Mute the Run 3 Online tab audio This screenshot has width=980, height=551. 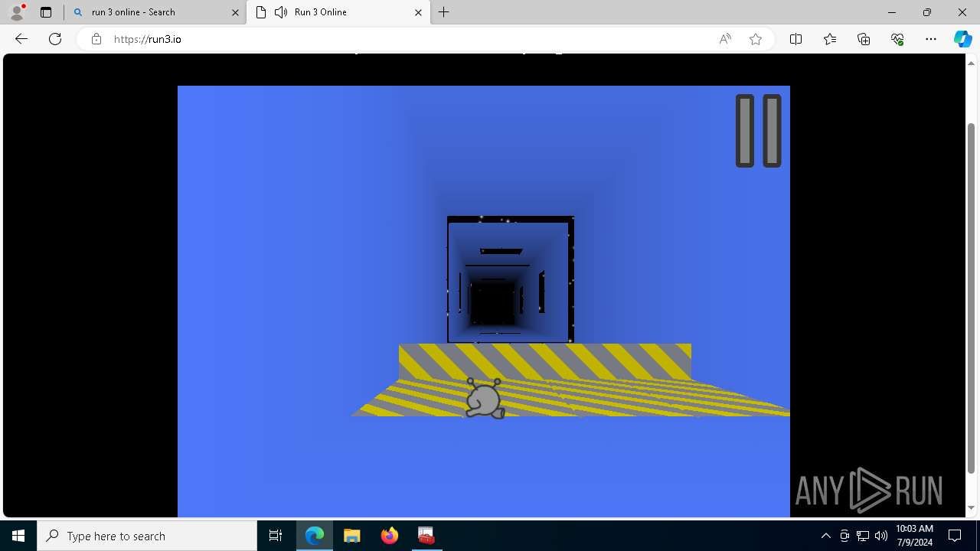280,12
